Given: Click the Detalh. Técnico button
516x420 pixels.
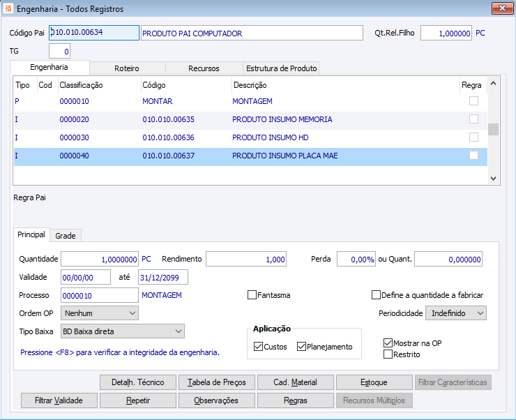Looking at the screenshot, I should [x=137, y=382].
